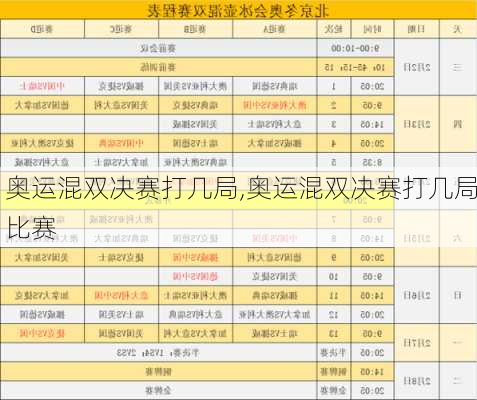Click the 美国VS捷克 match cell
This screenshot has height=400, width=477.
click(275, 276)
